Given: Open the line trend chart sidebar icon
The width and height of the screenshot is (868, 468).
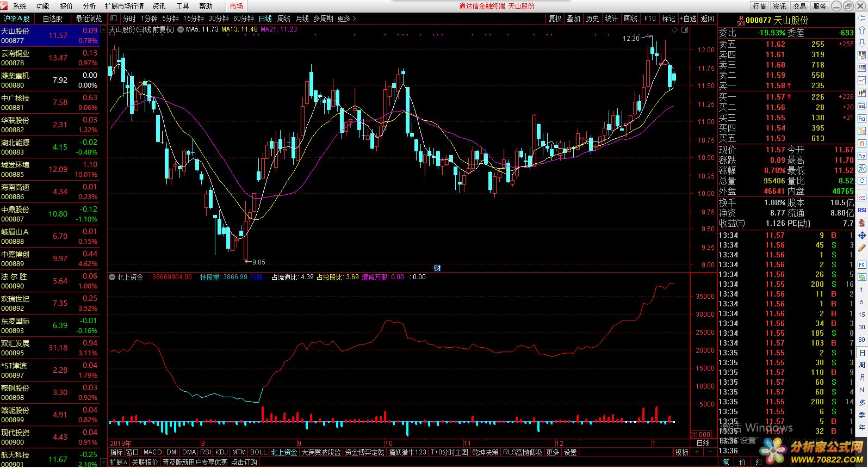Looking at the screenshot, I should pos(862,80).
